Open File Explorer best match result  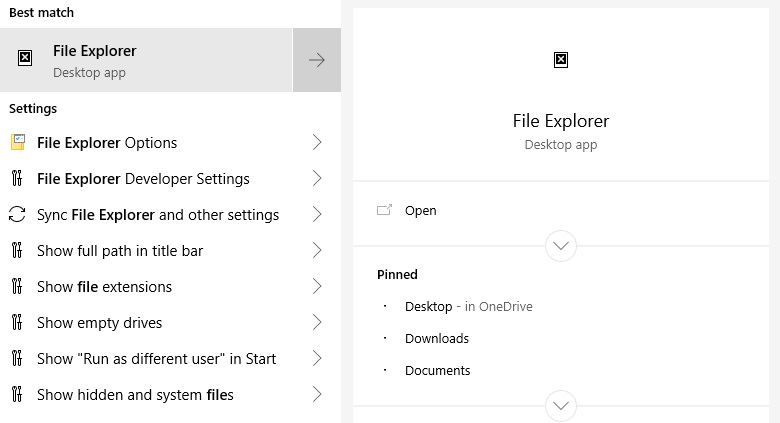pyautogui.click(x=146, y=60)
